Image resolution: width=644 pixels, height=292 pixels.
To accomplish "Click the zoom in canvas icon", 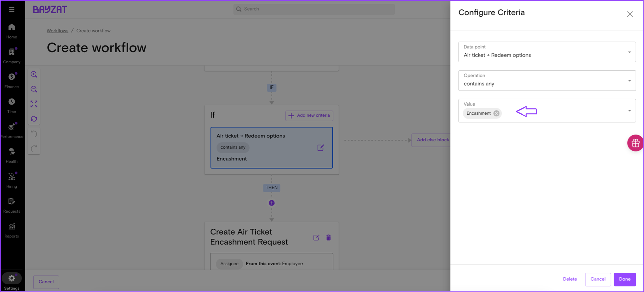I will tap(34, 75).
